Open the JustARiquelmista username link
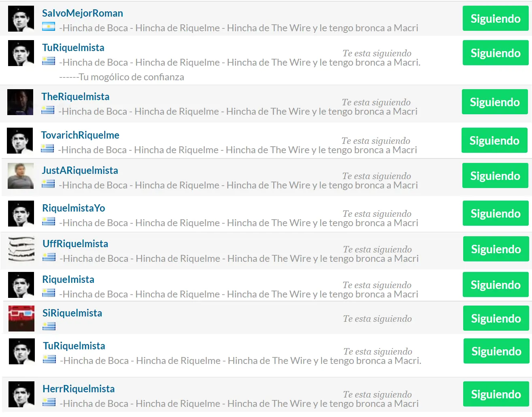 [80, 170]
